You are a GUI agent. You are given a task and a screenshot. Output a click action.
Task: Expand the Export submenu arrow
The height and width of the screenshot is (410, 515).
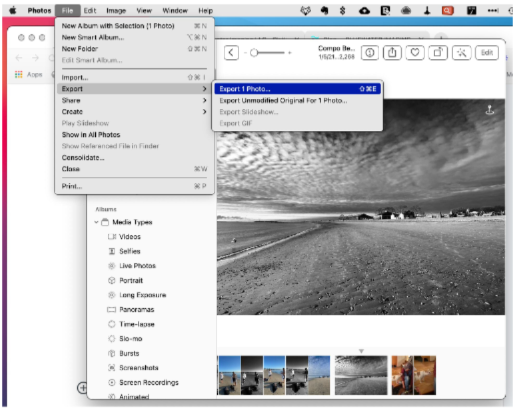point(204,89)
